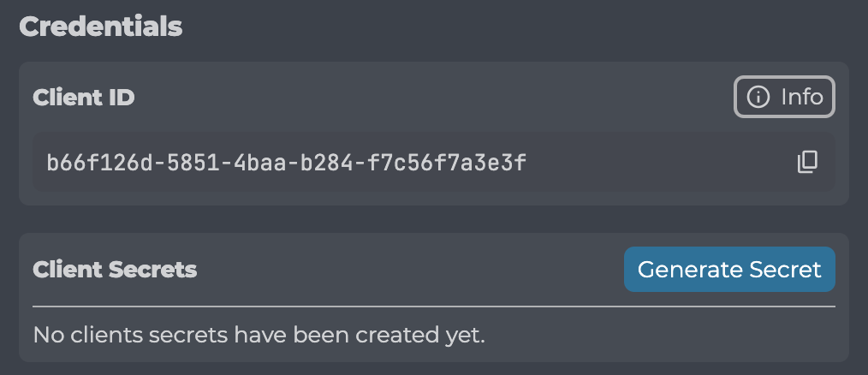
Task: Copy the Client ID to clipboard
Action: point(807,162)
